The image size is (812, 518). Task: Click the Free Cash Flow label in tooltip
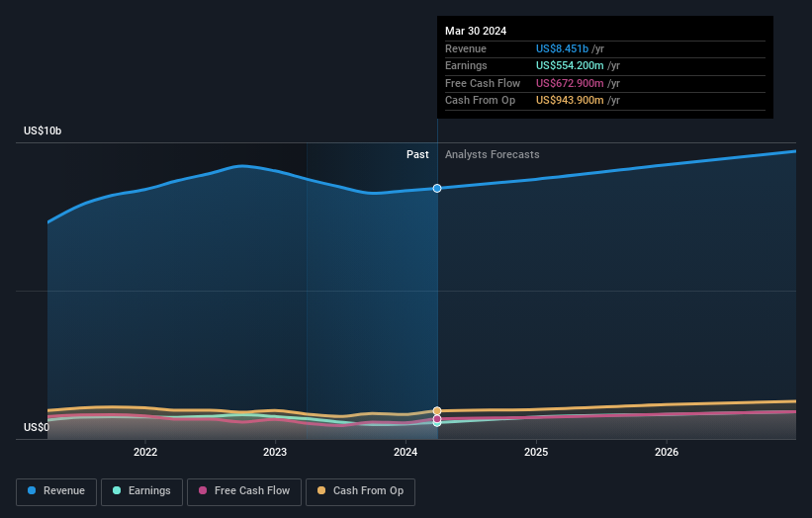click(x=483, y=83)
